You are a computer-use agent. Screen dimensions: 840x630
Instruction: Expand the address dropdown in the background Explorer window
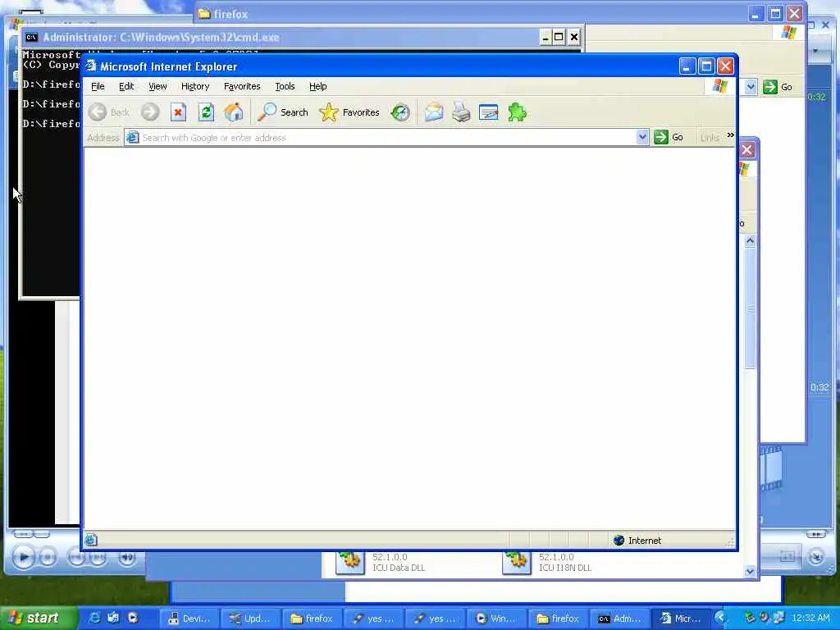pos(751,87)
